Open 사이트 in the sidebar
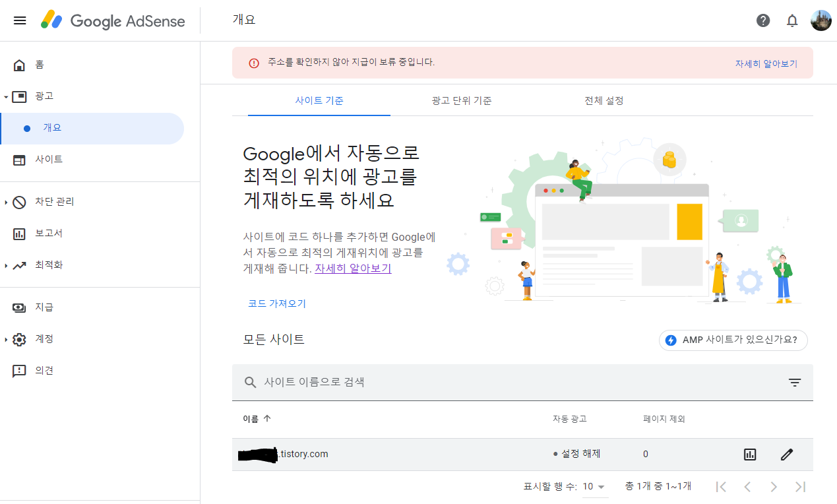Viewport: 837px width, 504px height. point(49,160)
